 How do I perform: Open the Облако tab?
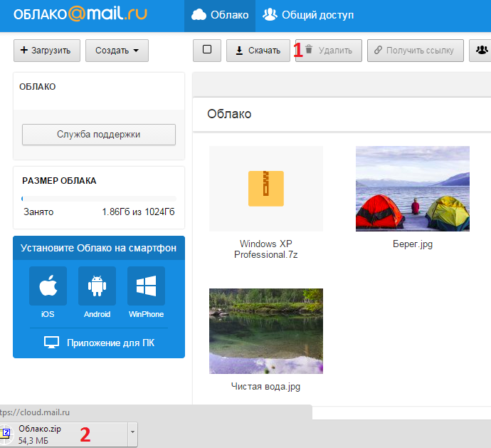220,15
